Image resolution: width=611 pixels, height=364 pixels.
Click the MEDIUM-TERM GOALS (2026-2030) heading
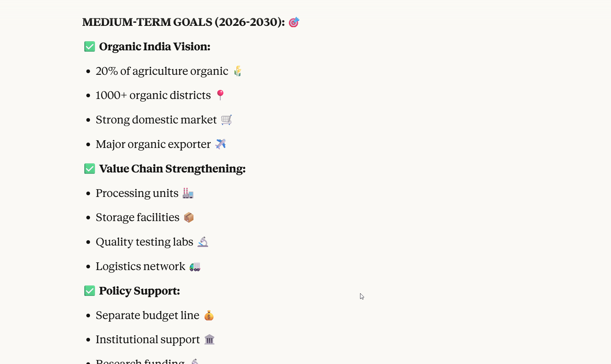tap(183, 22)
